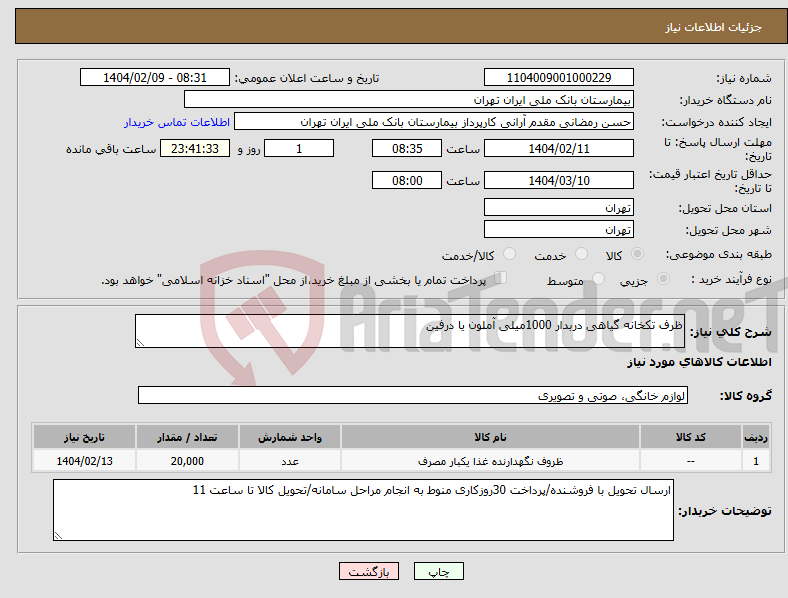Click the delivery province field تهران
This screenshot has height=598, width=788.
(x=558, y=207)
